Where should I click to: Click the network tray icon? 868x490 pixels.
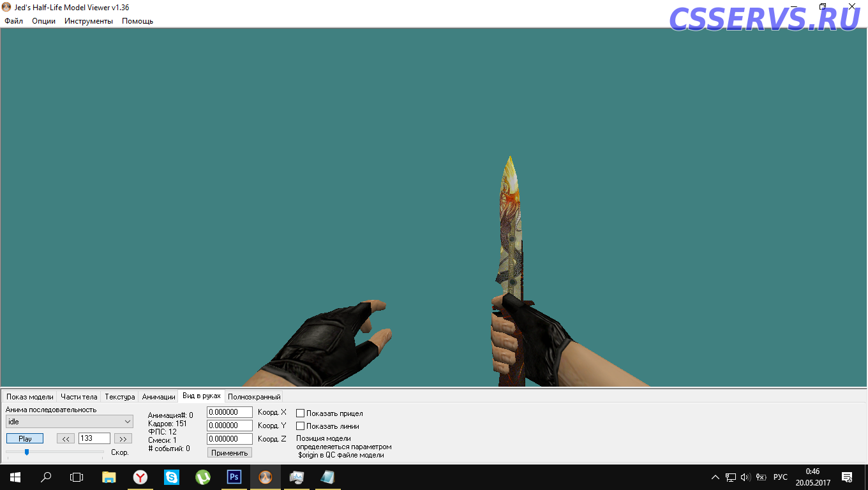(x=731, y=477)
